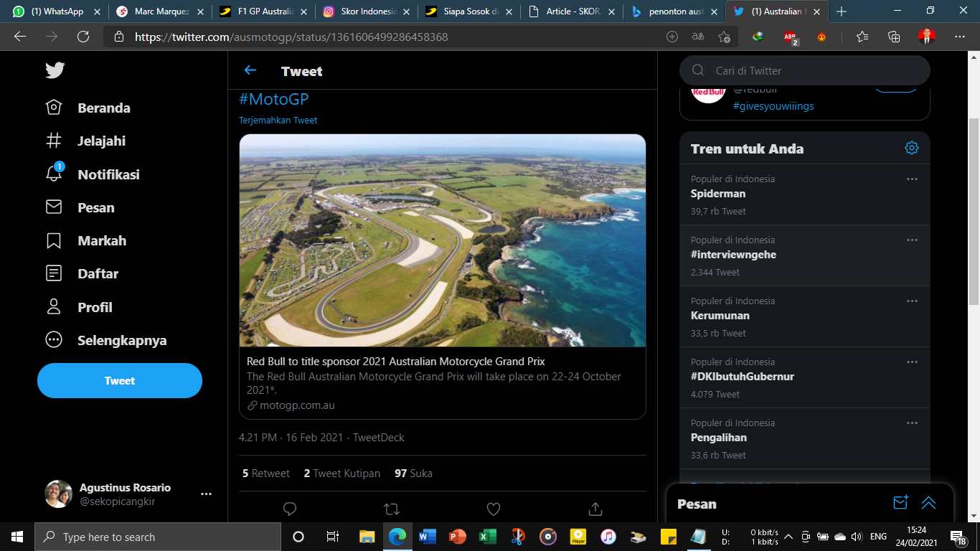The width and height of the screenshot is (980, 551).
Task: Open the ABP adblock extension icon
Action: (x=791, y=37)
